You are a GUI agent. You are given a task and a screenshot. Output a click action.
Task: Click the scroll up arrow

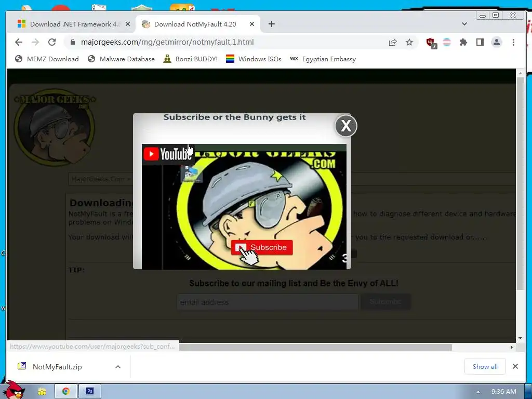(520, 73)
